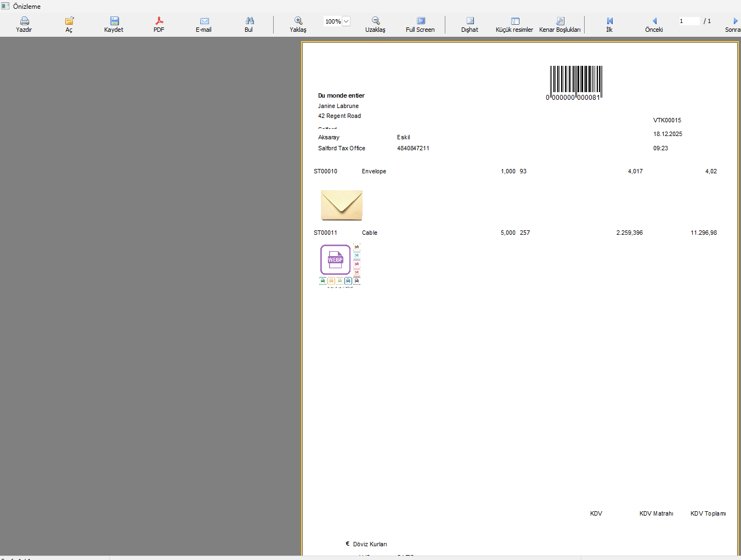Click the Envelope product image
The height and width of the screenshot is (560, 741).
[x=342, y=205]
